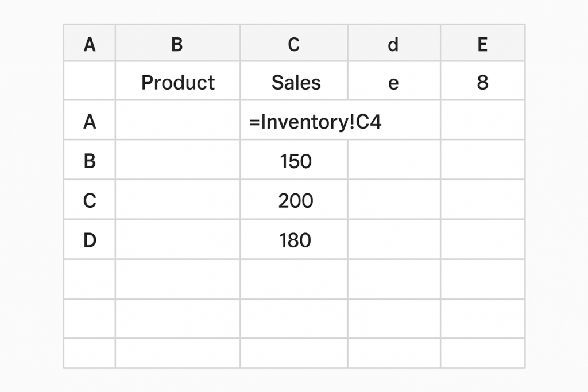Image resolution: width=588 pixels, height=392 pixels.
Task: Select column header E
Action: click(x=482, y=42)
